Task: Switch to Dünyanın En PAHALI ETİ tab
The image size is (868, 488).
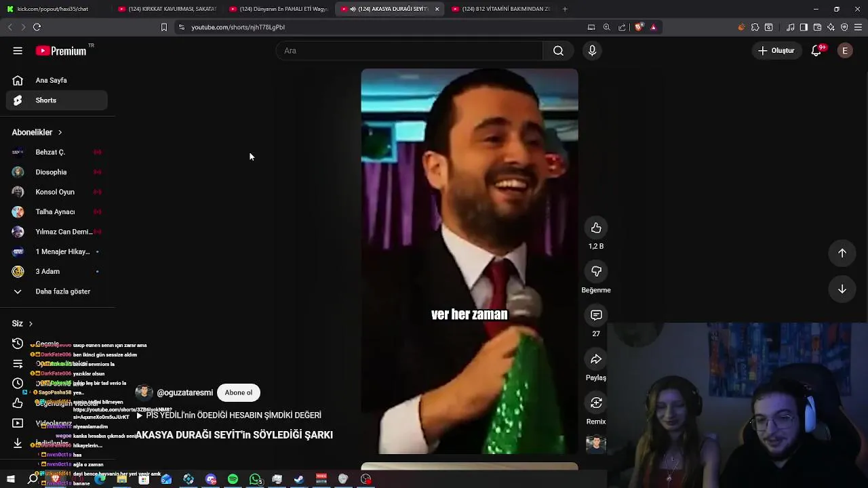Action: [x=279, y=9]
